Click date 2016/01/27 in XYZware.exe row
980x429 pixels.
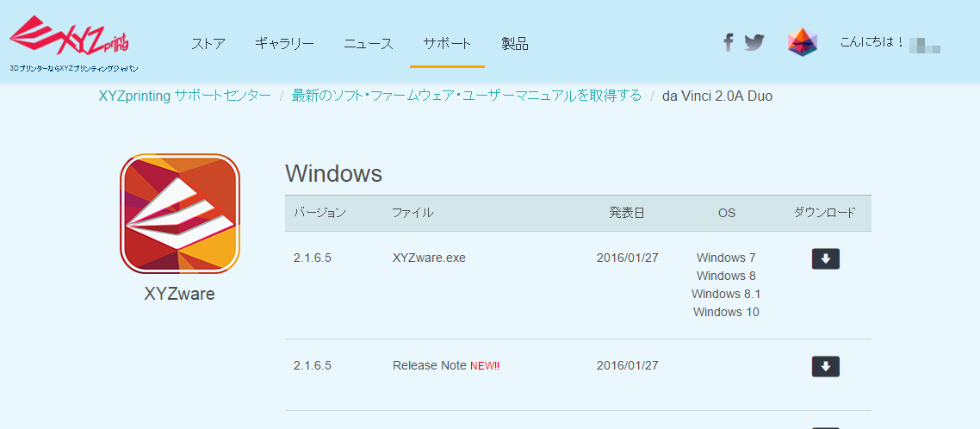point(628,258)
